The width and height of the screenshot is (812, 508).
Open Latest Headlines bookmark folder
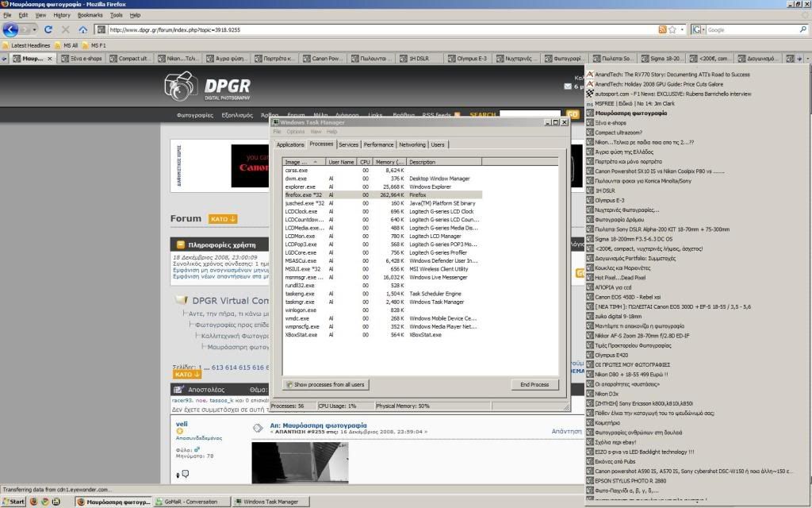tap(26, 45)
